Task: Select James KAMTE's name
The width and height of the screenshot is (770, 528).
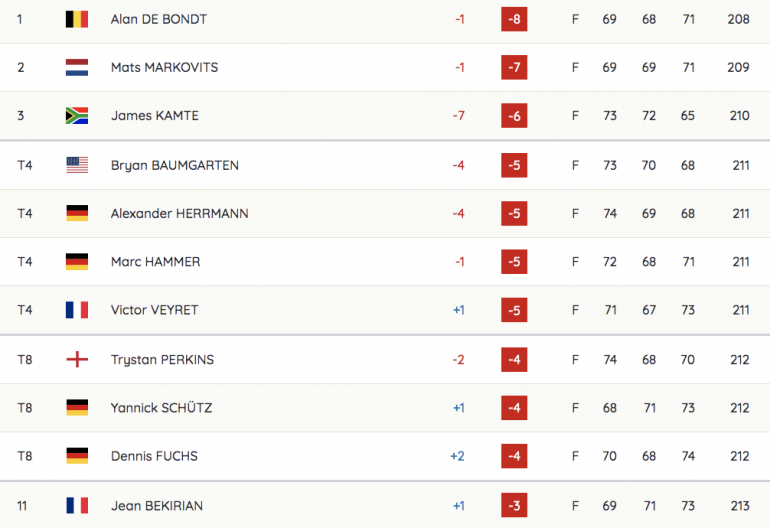Action: click(x=155, y=115)
